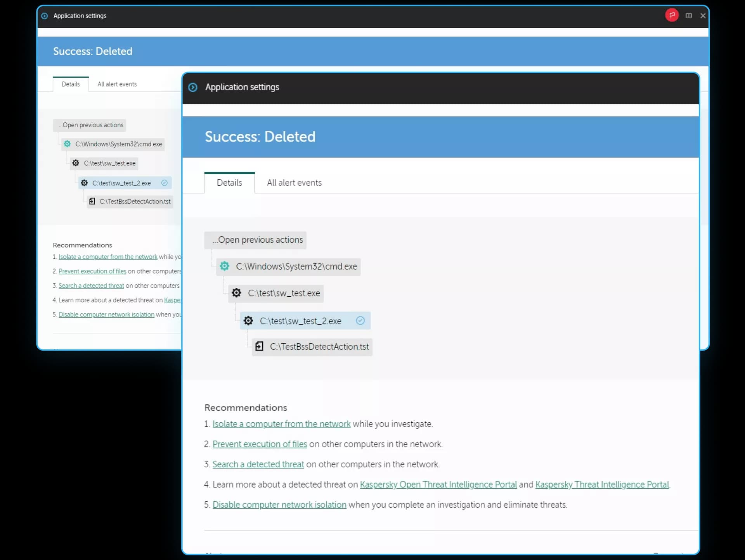The image size is (745, 560).
Task: Click gear icon beside sw_test_2.exe in foreground
Action: click(248, 321)
